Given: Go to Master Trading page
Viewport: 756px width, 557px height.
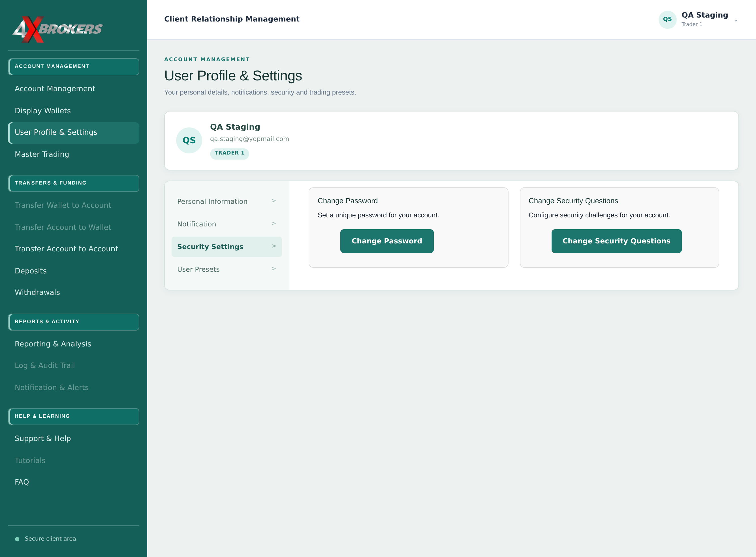Looking at the screenshot, I should click(42, 154).
